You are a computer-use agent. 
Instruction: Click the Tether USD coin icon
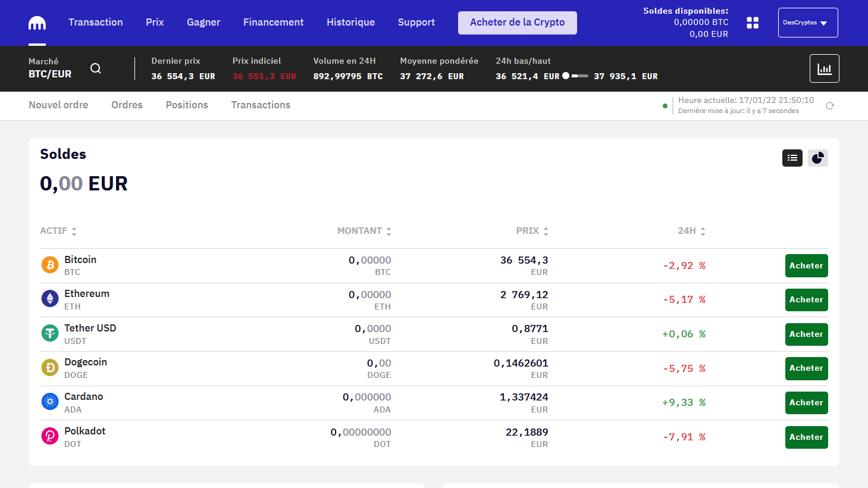50,333
